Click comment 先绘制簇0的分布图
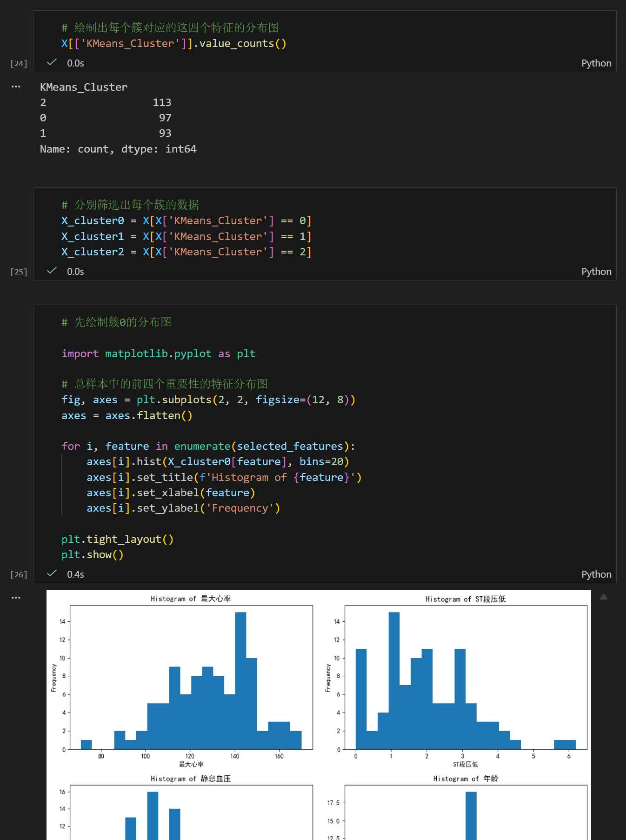Viewport: 626px width, 840px height. (117, 322)
